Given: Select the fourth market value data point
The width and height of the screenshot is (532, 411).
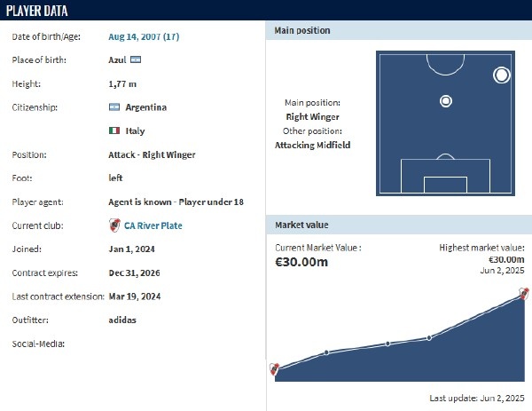Looking at the screenshot, I should coord(429,338).
